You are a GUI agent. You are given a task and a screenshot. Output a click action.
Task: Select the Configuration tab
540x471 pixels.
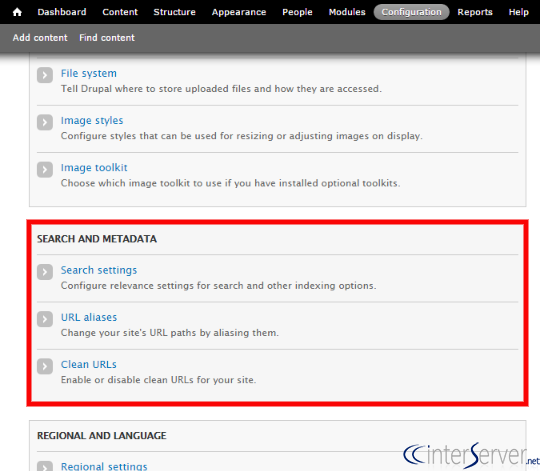[411, 12]
